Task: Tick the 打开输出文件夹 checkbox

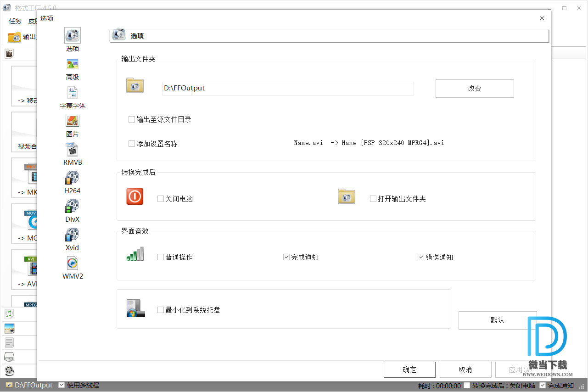Action: coord(373,199)
